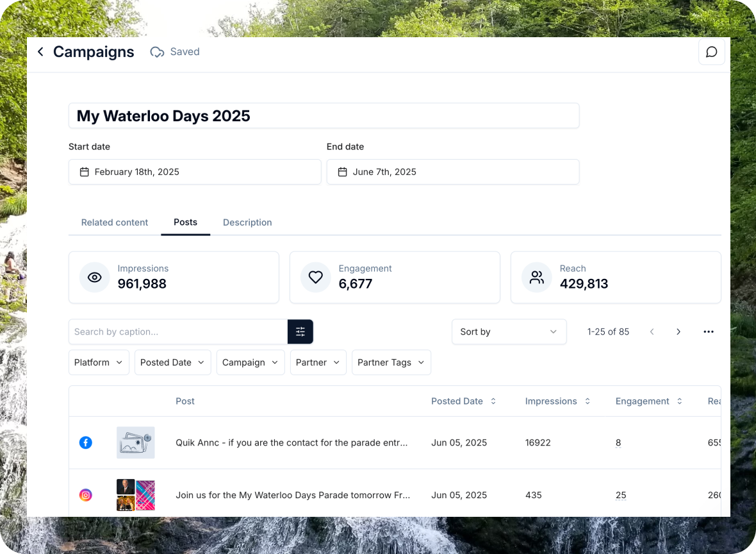
Task: Open the chat bubble icon top right
Action: (711, 52)
